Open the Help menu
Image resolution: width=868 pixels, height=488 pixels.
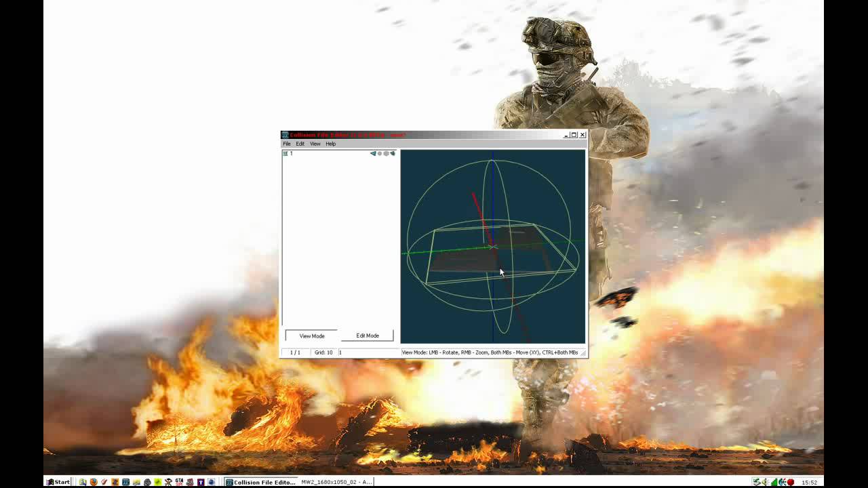point(330,144)
